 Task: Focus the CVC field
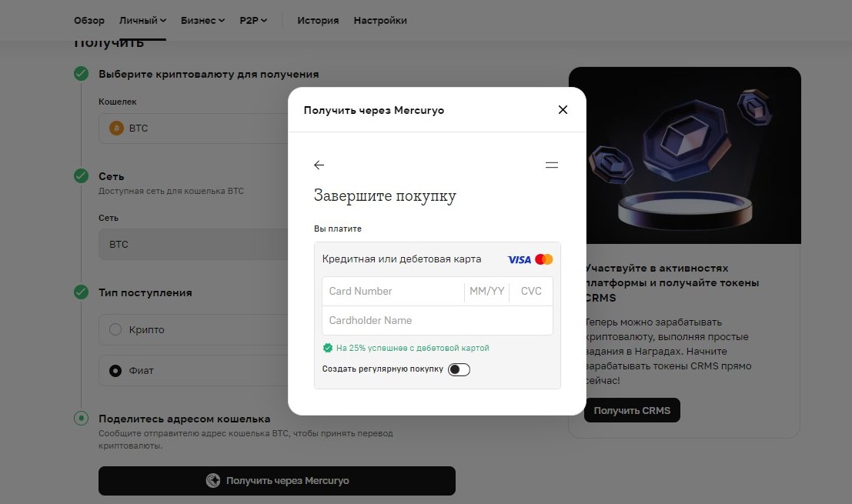pyautogui.click(x=531, y=291)
